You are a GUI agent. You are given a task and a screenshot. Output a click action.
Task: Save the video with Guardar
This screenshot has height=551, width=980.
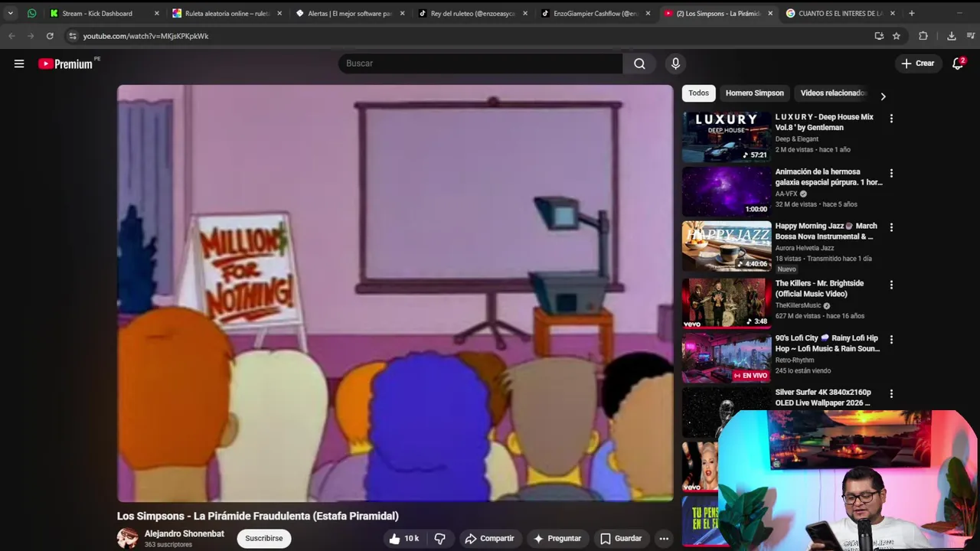621,539
